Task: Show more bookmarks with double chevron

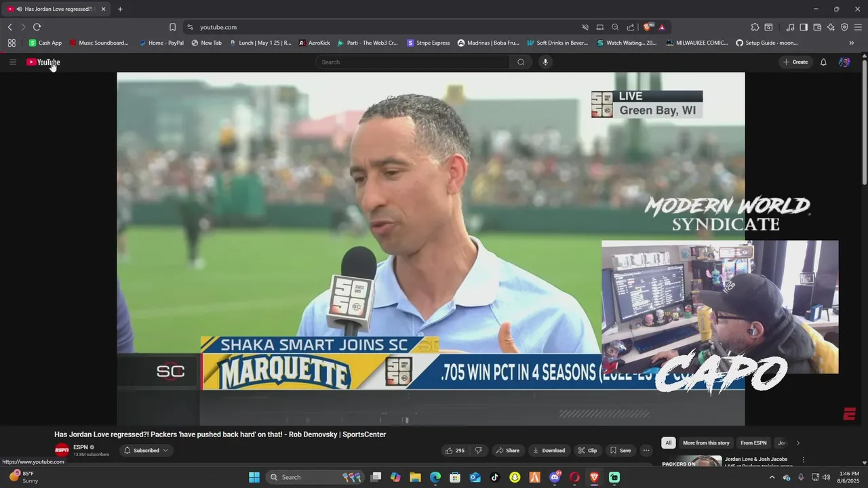Action: pos(852,43)
